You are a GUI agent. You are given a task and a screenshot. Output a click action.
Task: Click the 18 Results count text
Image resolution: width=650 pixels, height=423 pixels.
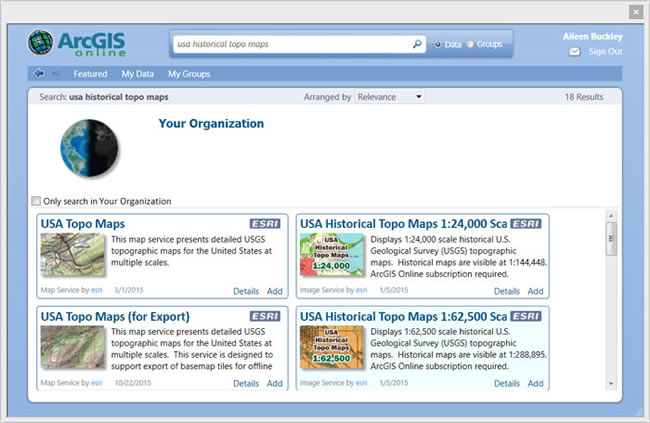point(584,97)
